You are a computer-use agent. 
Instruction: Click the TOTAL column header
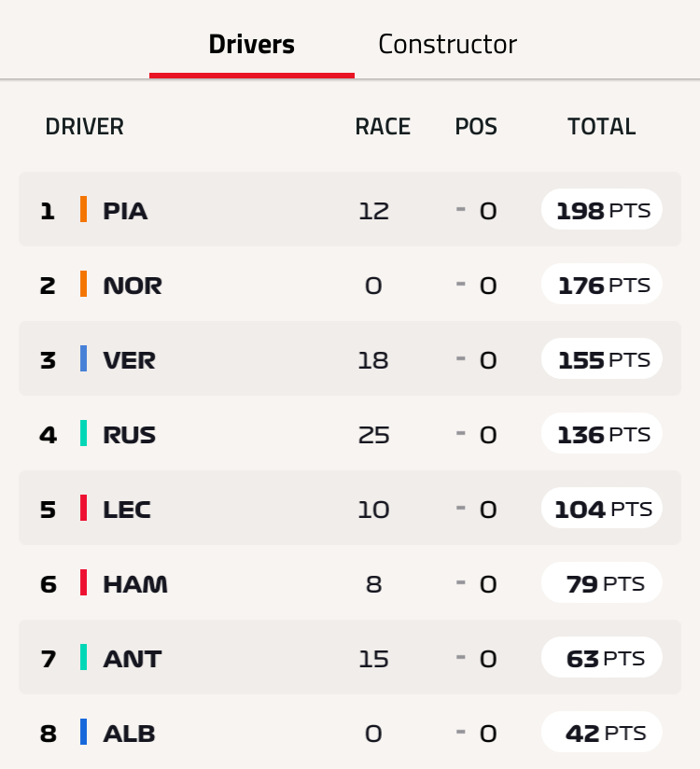602,127
